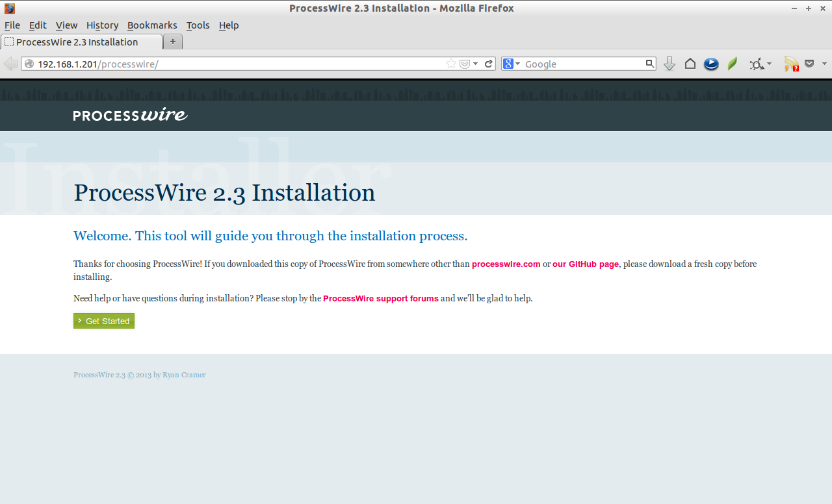Open the File menu

click(x=12, y=25)
